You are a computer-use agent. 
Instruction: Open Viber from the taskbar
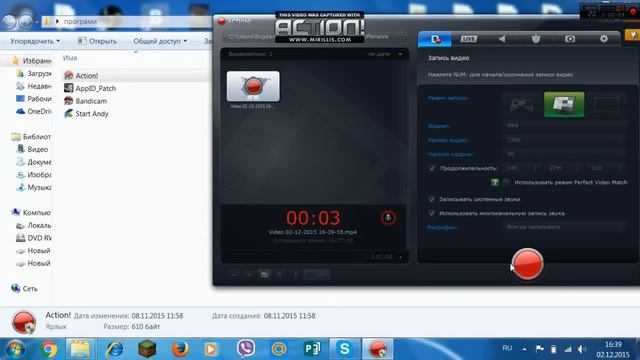coord(246,349)
